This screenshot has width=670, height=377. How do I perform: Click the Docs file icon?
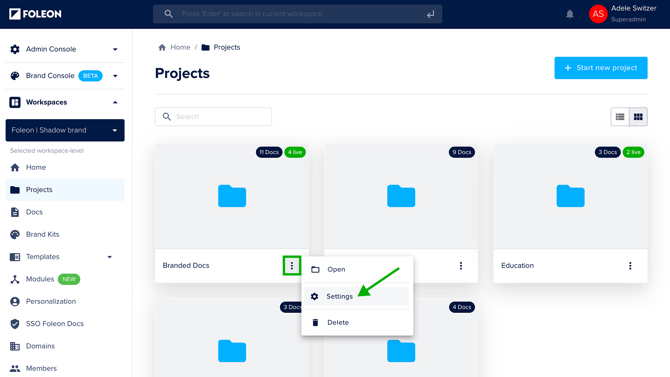[x=15, y=212]
